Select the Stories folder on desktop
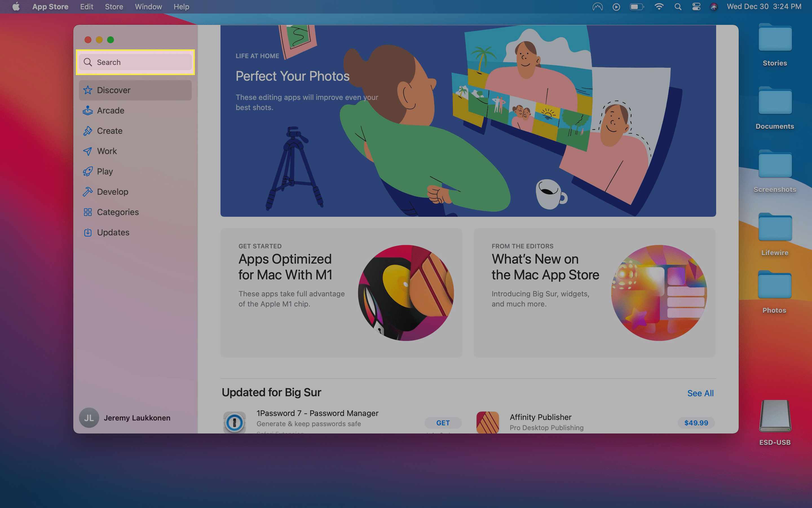The width and height of the screenshot is (812, 508). pos(775,45)
